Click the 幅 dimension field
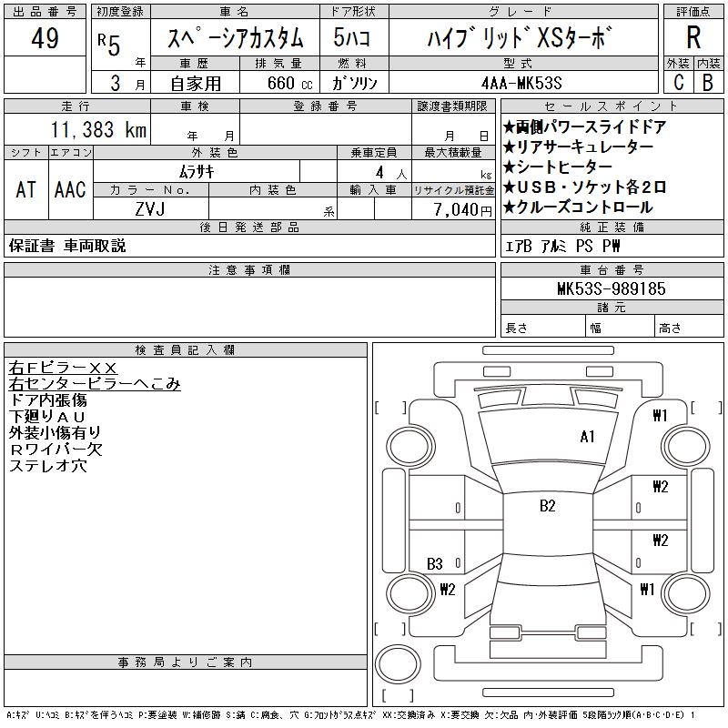The image size is (728, 728). click(x=620, y=326)
